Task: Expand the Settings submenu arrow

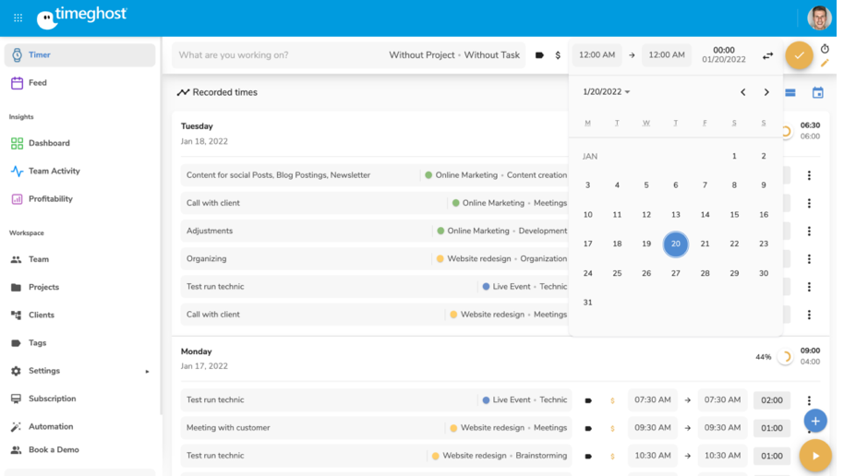Action: pos(147,372)
